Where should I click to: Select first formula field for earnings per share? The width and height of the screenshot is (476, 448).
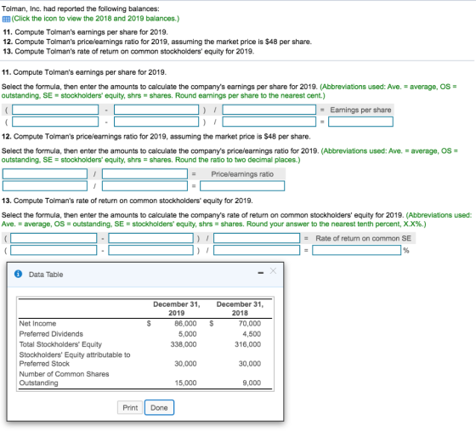[x=55, y=110]
